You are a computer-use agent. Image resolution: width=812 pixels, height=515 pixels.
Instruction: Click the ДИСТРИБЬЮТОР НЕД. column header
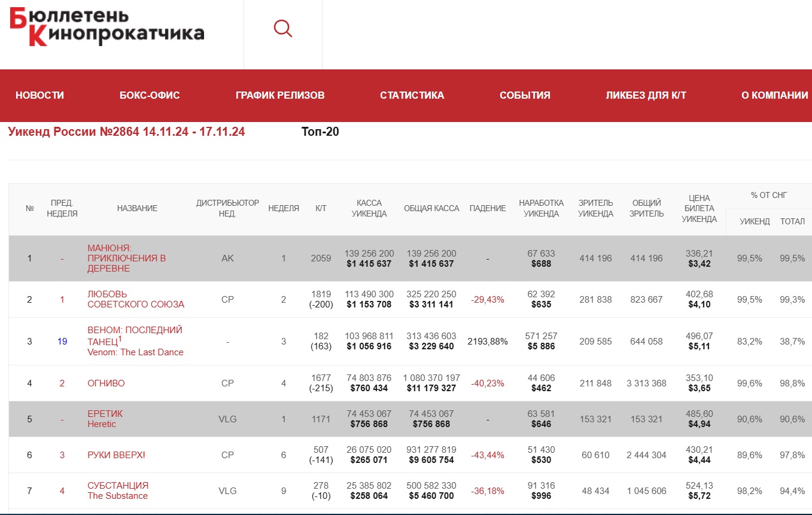227,208
